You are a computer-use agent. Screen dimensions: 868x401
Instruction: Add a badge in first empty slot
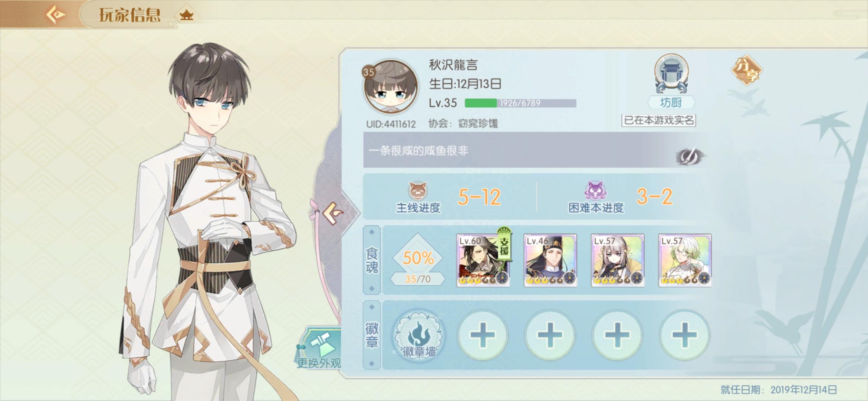482,335
